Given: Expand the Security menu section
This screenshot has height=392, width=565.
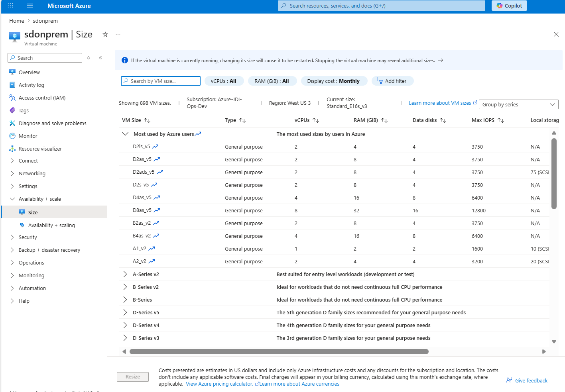Looking at the screenshot, I should pos(12,237).
